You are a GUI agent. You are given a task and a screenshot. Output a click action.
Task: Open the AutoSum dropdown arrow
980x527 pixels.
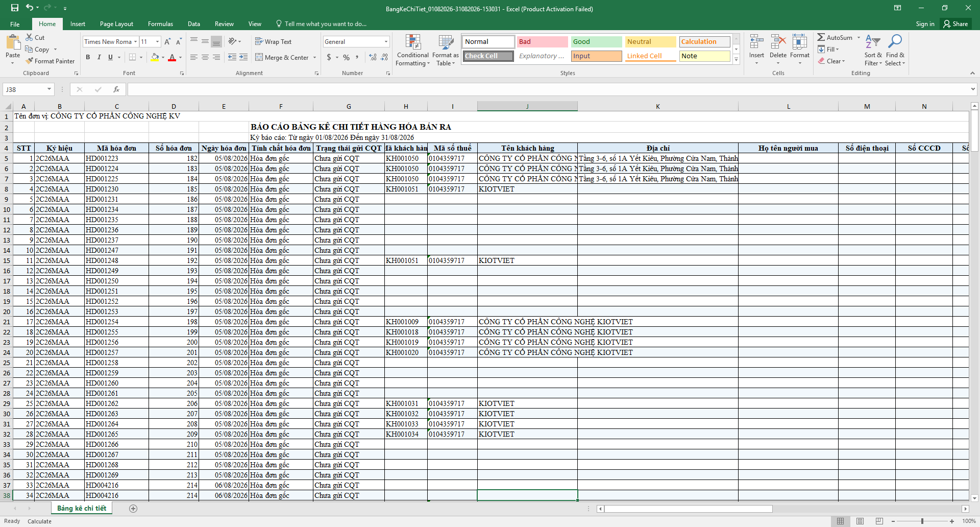859,38
